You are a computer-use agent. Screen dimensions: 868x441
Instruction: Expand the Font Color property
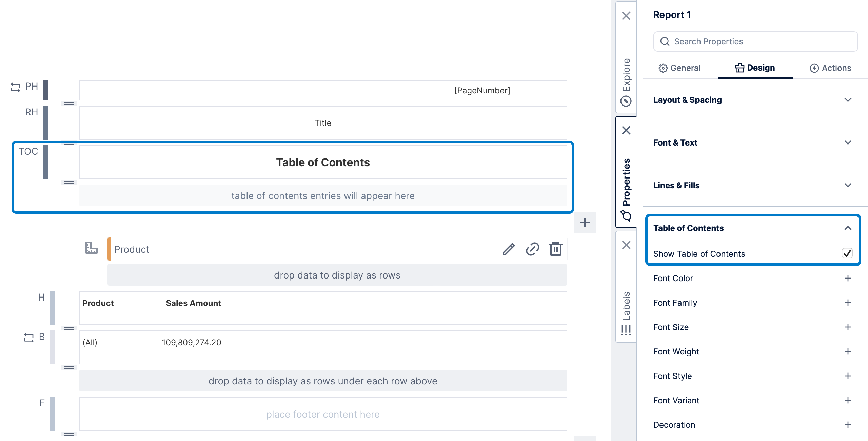tap(848, 278)
